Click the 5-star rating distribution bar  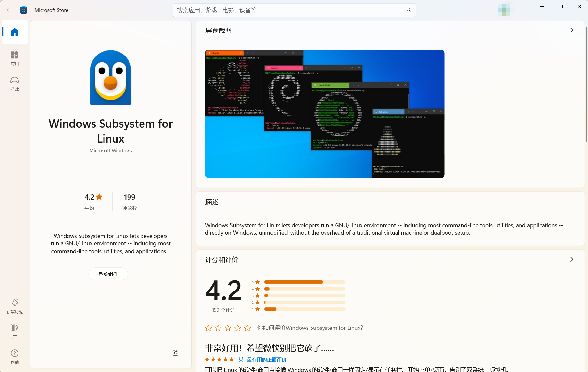[305, 282]
